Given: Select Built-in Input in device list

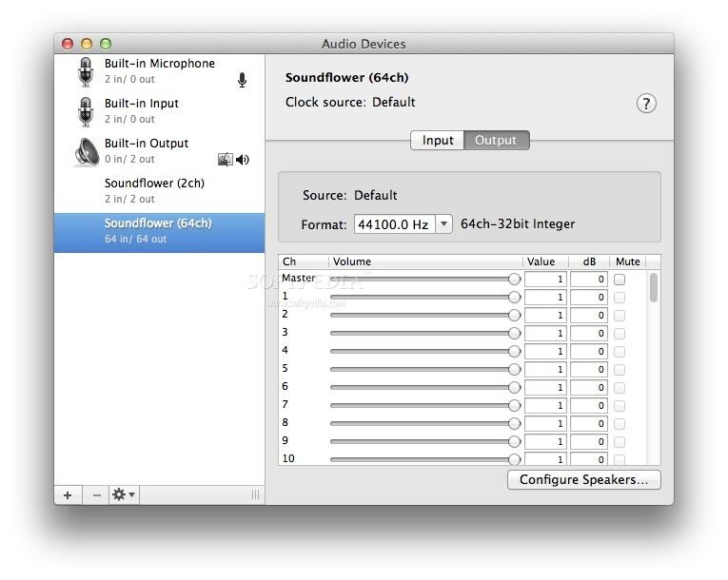Looking at the screenshot, I should (159, 111).
